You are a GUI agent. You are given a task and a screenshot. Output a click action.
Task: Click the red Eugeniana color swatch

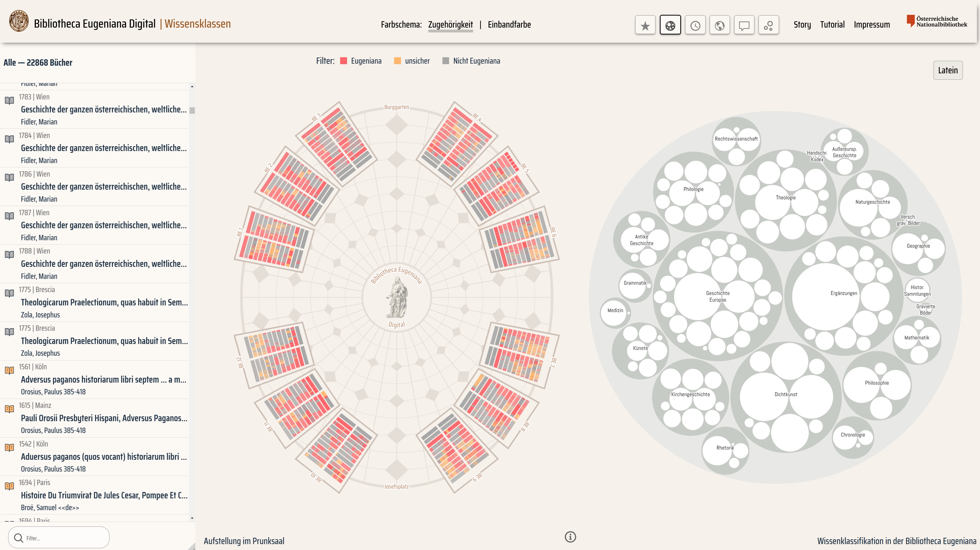[x=343, y=61]
